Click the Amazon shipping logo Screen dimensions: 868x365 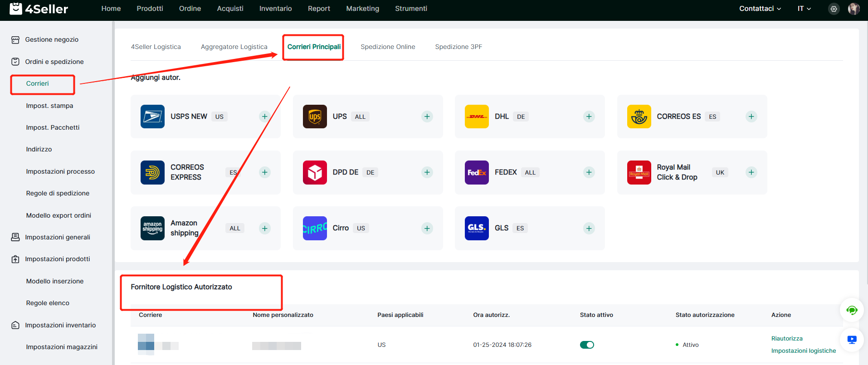pos(152,228)
